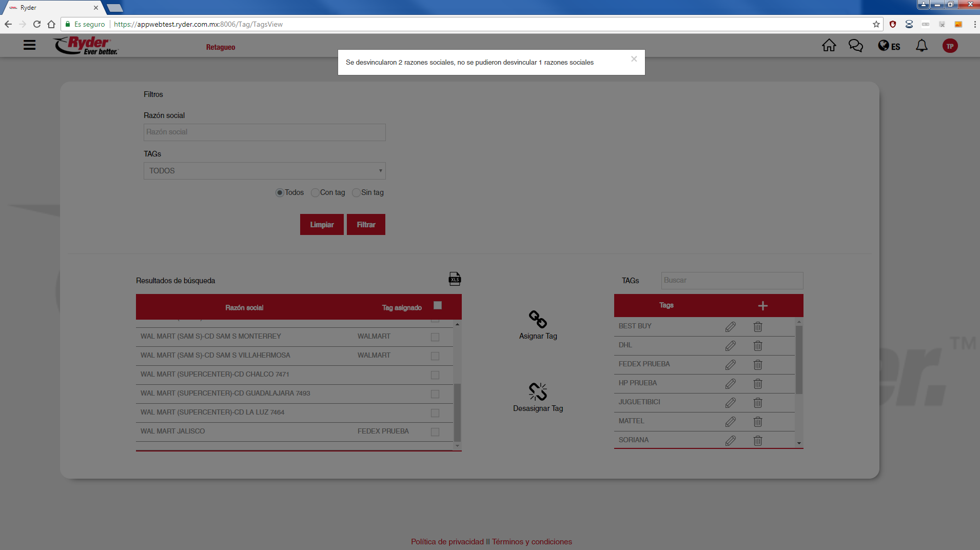Open the Política de privacidad link
The image size is (980, 550).
(447, 542)
